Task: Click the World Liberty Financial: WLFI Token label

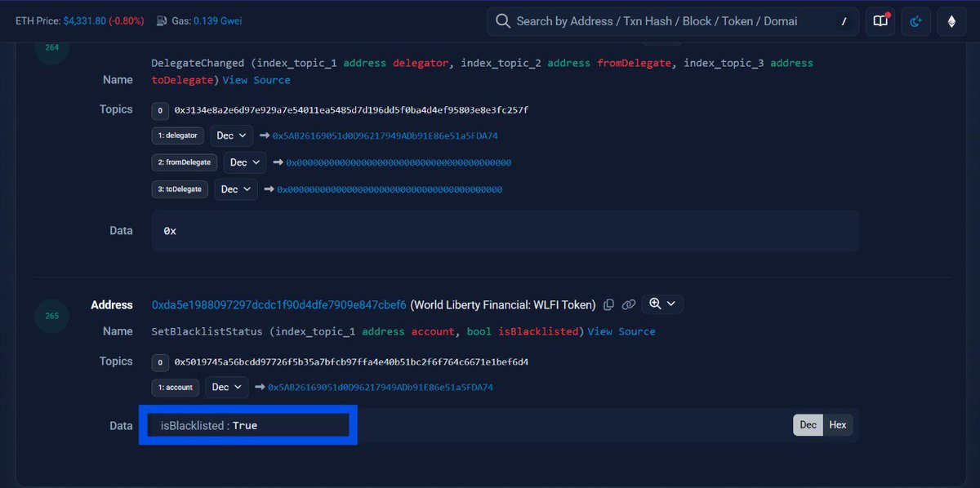Action: pos(503,304)
